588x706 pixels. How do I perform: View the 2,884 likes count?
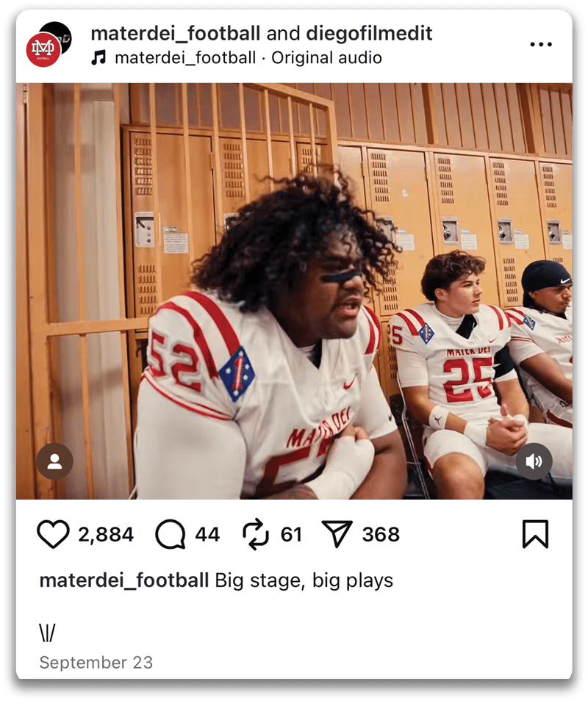pyautogui.click(x=106, y=535)
